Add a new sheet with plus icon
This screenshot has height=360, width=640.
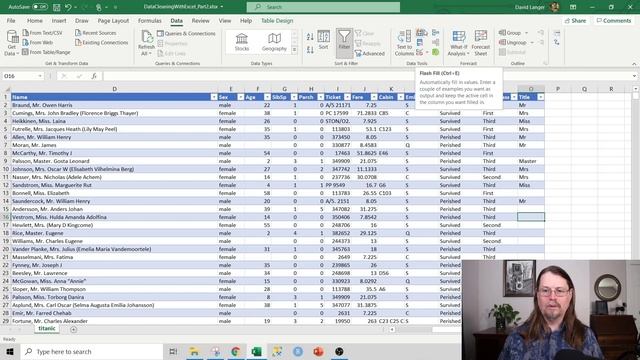(73, 329)
